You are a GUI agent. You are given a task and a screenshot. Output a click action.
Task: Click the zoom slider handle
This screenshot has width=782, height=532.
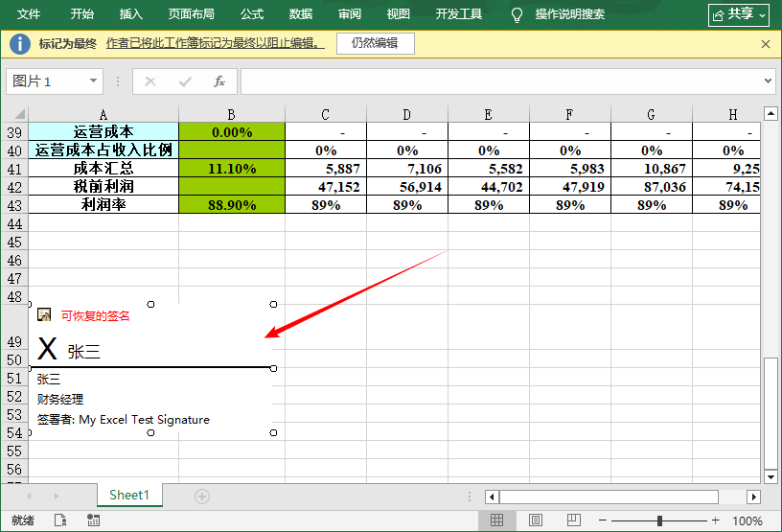[x=659, y=520]
